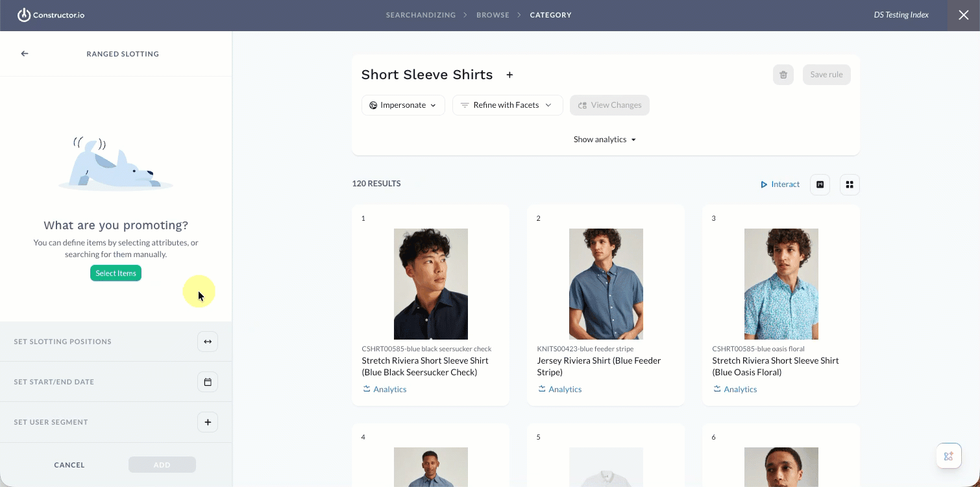Select Category breadcrumb
980x487 pixels.
pyautogui.click(x=550, y=15)
